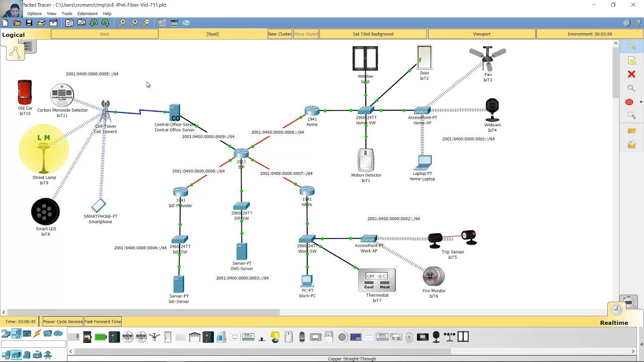
Task: Select the battery device in the palette
Action: 101,337
